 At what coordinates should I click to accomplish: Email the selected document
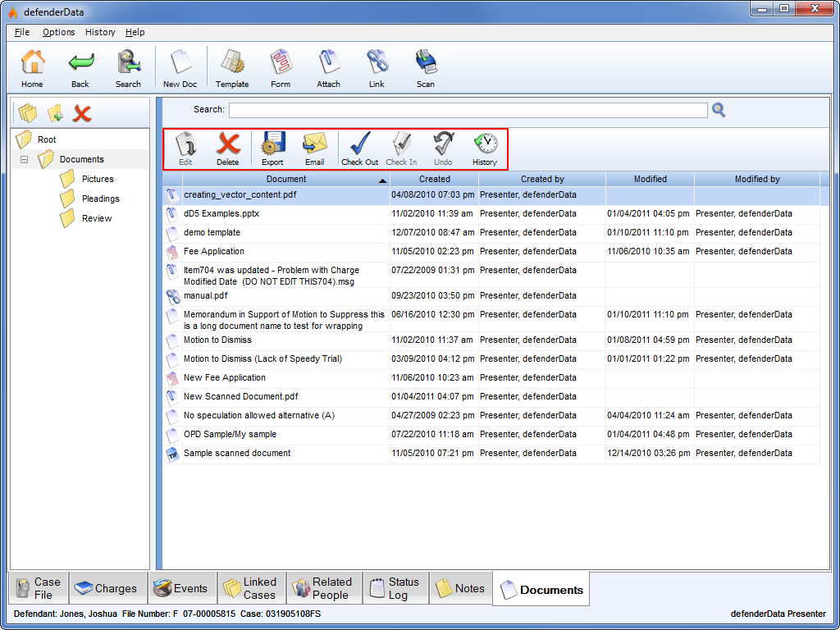pyautogui.click(x=314, y=149)
